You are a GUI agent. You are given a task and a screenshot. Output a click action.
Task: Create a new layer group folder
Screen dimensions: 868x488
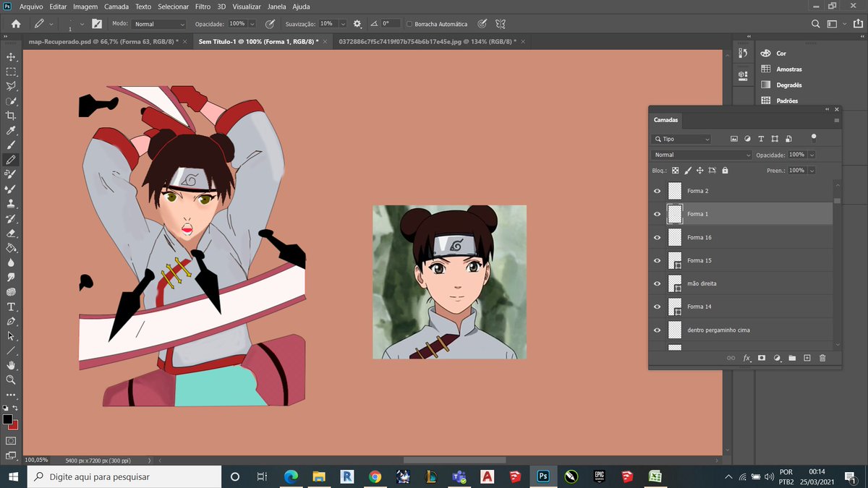click(792, 358)
